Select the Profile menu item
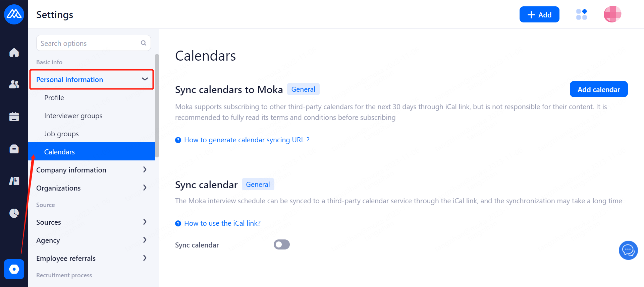The height and width of the screenshot is (287, 644). [54, 98]
